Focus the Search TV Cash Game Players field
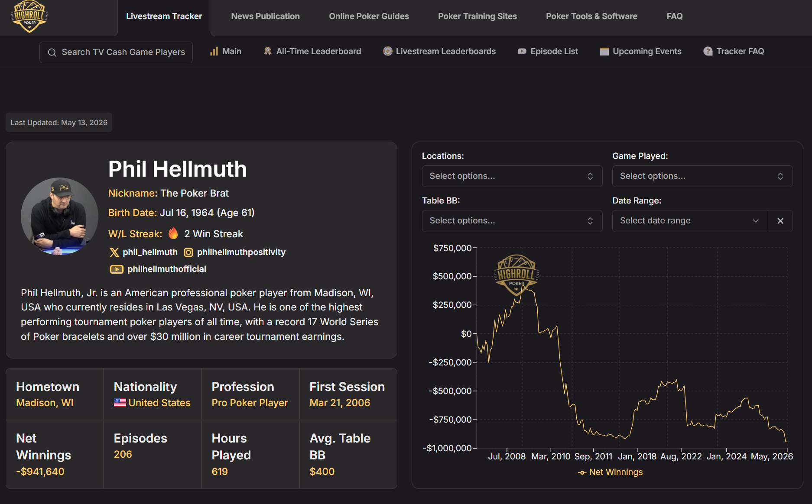 click(116, 52)
